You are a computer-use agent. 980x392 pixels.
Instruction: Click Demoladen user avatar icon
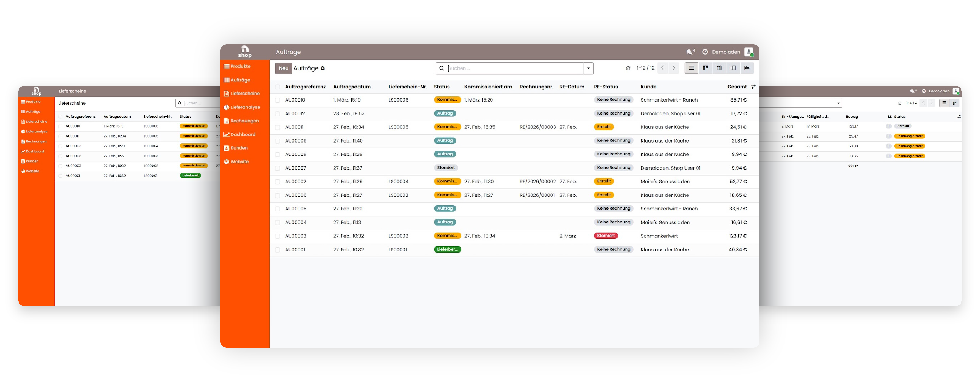tap(749, 52)
